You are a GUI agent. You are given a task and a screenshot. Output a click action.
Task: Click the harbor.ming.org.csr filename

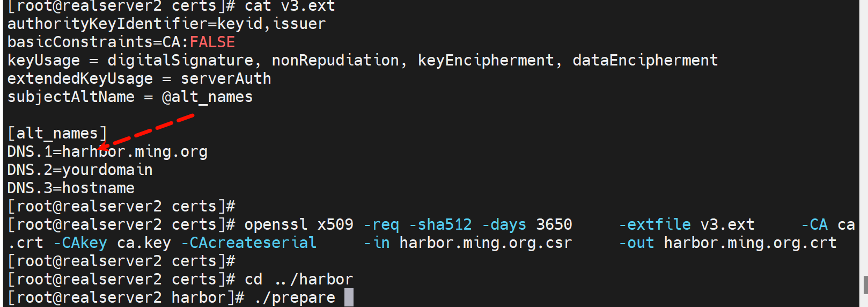pos(486,243)
